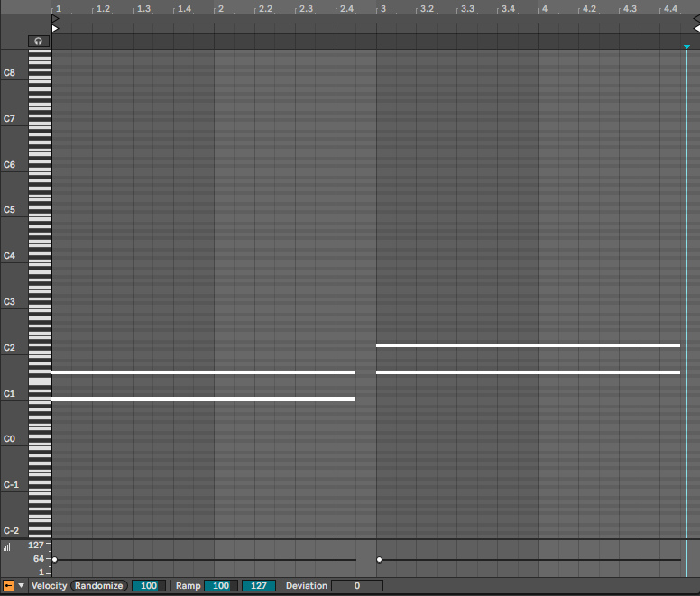Screen dimensions: 700x596
Task: Click the ruler at beat 3.4
Action: pos(509,8)
